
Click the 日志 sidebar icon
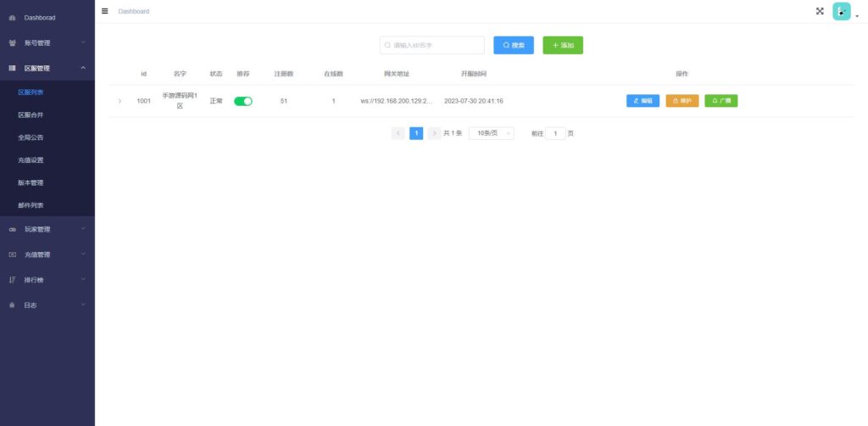[12, 305]
